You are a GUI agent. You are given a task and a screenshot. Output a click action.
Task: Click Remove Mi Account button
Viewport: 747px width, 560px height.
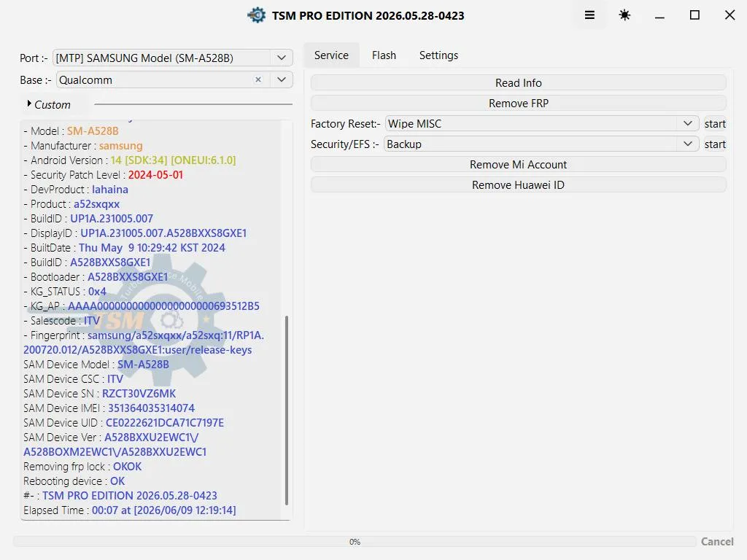click(519, 165)
